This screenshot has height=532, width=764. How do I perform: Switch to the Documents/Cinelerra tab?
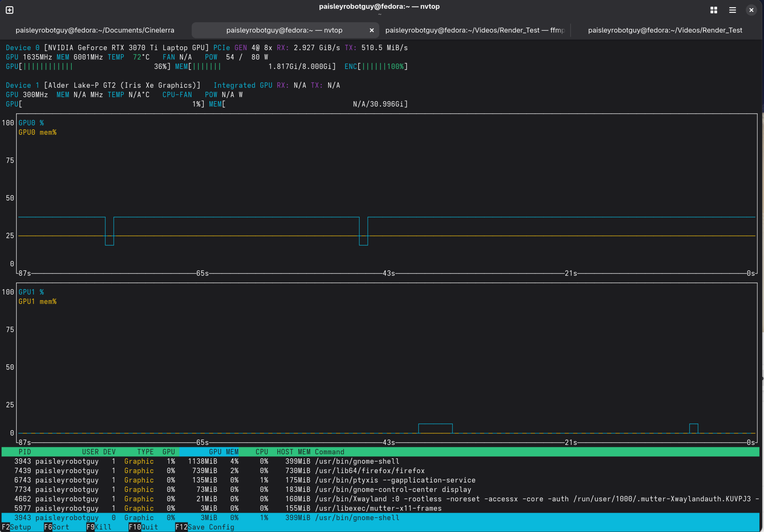coord(95,30)
